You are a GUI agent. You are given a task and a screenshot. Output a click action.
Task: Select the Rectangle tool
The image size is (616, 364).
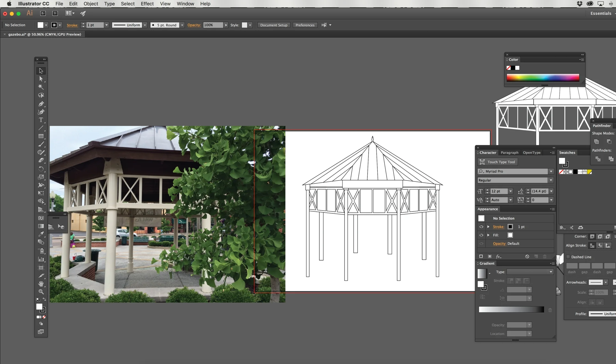[x=41, y=136]
